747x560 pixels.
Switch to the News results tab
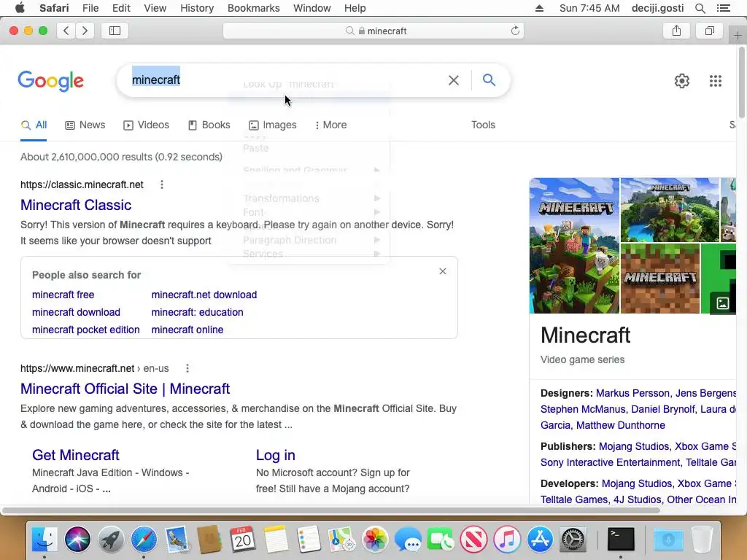click(x=85, y=125)
